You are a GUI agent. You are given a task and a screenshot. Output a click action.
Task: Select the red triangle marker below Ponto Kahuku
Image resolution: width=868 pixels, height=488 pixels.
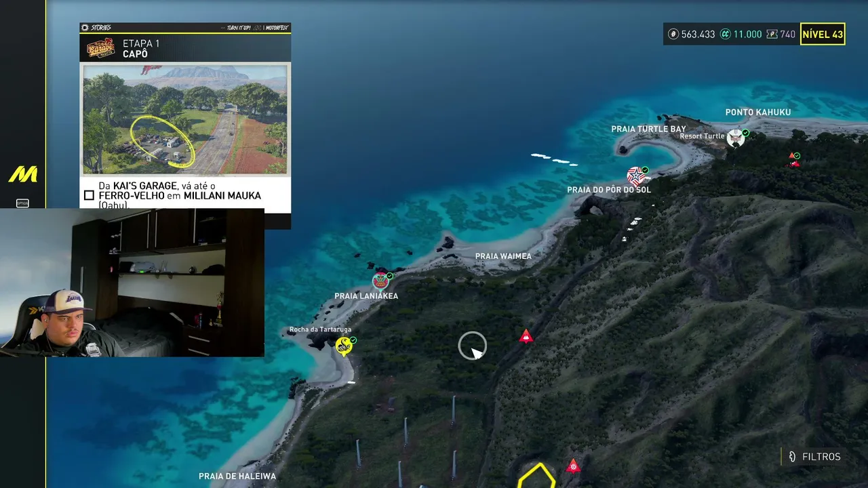tap(793, 161)
